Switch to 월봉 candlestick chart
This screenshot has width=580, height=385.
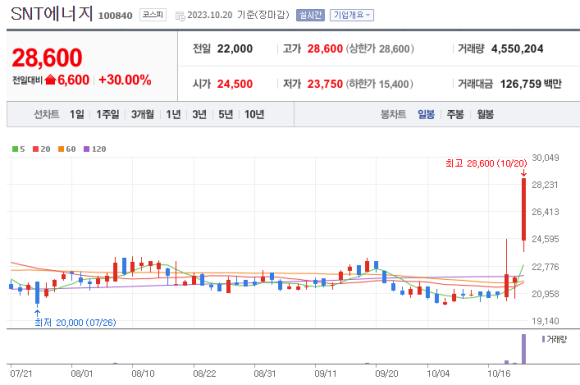pos(485,114)
